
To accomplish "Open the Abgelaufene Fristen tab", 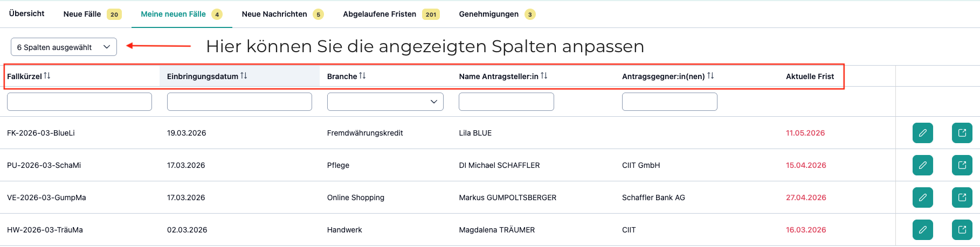I will pyautogui.click(x=391, y=14).
